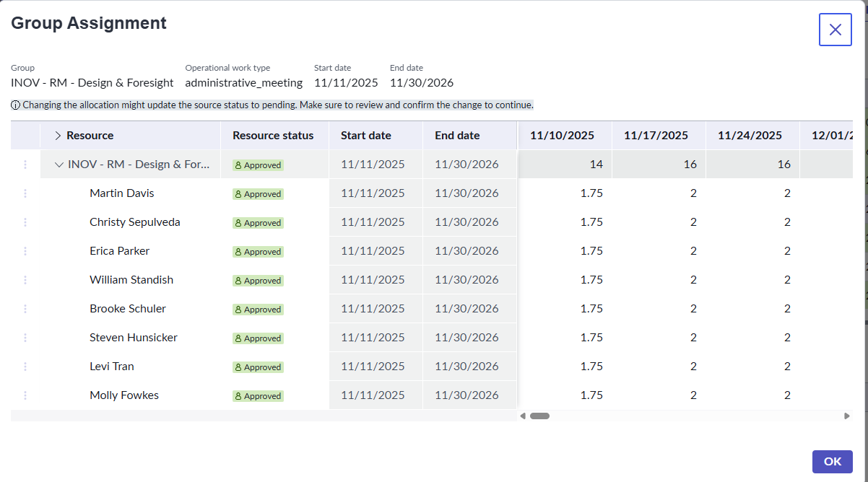
Task: Click the Resource status column header
Action: [x=274, y=136]
